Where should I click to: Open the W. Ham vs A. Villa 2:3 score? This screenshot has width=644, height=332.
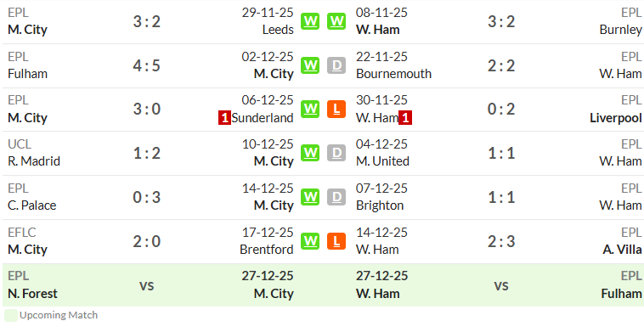(501, 241)
